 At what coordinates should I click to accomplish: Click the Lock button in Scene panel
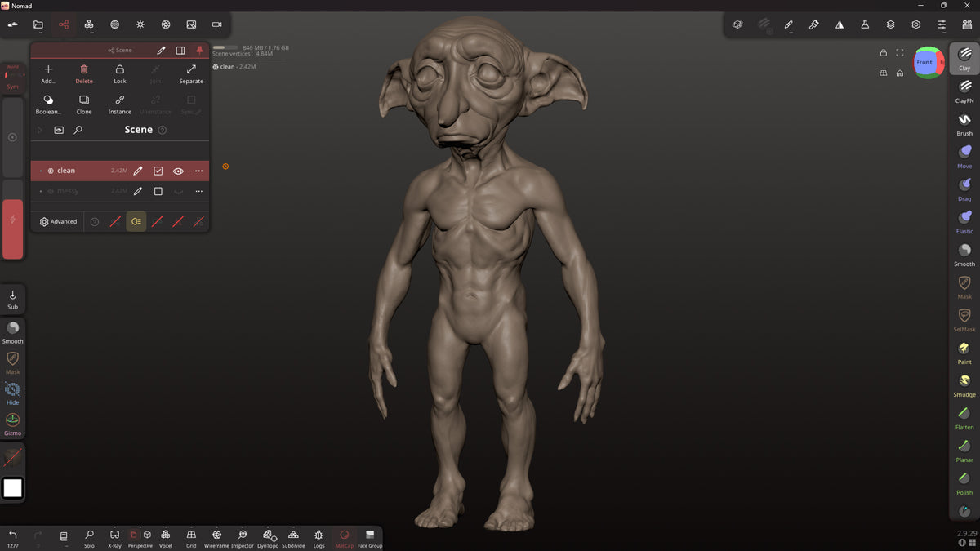[120, 73]
